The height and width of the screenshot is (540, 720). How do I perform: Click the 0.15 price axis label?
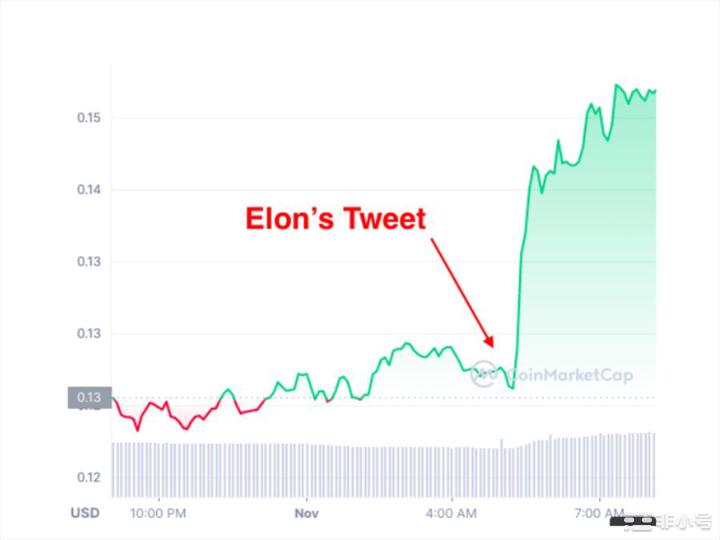pos(89,118)
